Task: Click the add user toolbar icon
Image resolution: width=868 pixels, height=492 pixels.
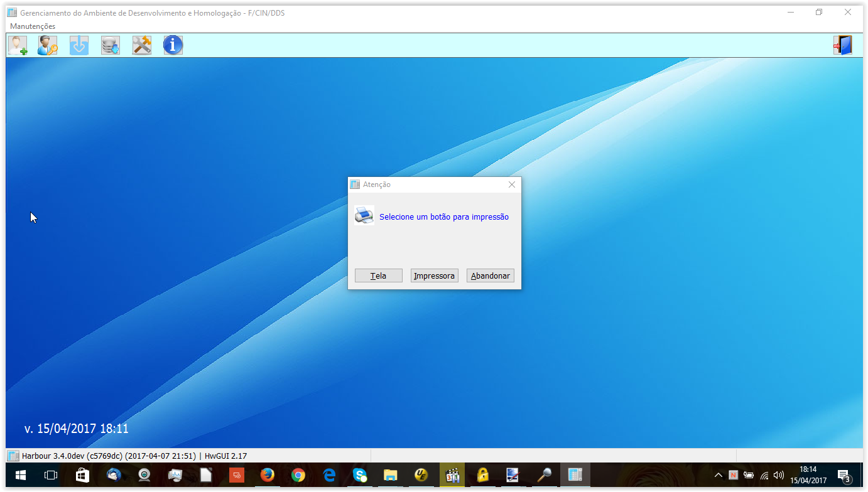Action: point(18,45)
